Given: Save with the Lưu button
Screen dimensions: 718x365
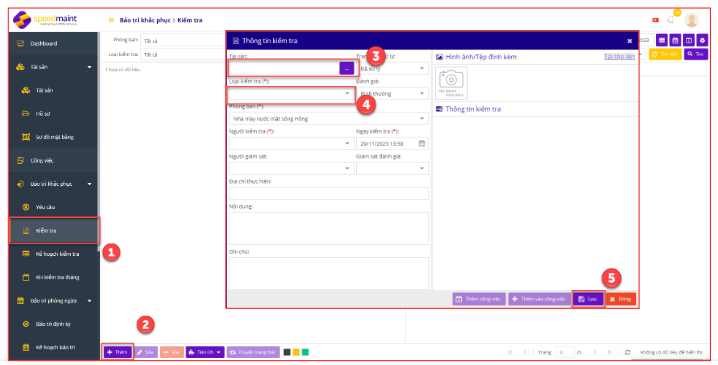Looking at the screenshot, I should click(588, 299).
